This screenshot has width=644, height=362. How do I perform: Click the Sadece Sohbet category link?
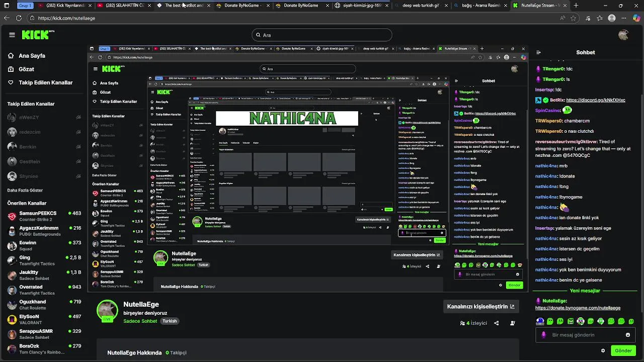coord(140,321)
